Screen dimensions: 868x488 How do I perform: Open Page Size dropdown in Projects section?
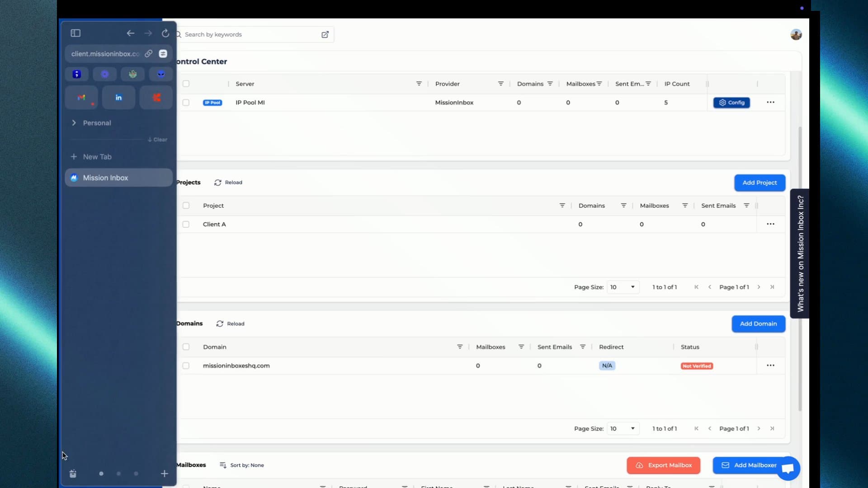coord(622,286)
